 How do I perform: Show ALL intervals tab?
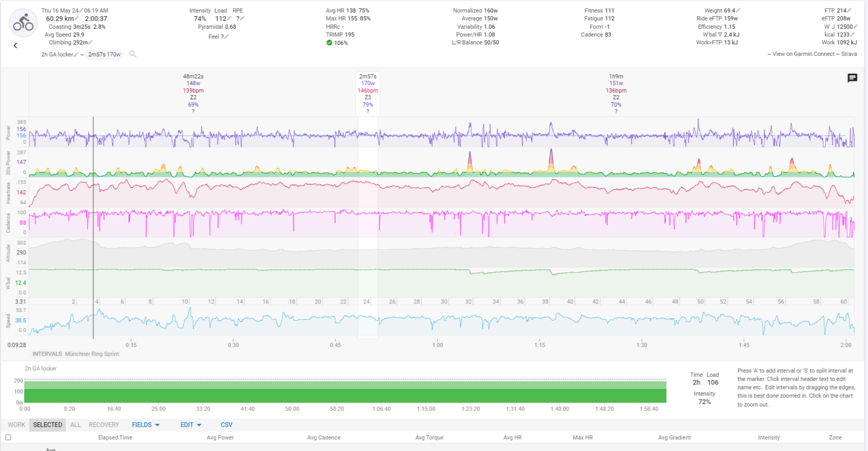pos(75,425)
